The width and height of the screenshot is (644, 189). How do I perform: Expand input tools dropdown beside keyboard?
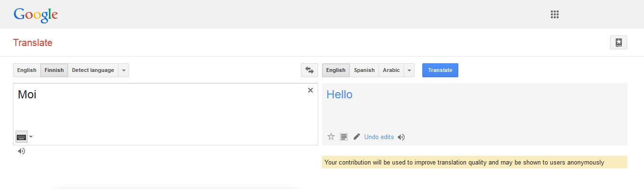tap(31, 137)
